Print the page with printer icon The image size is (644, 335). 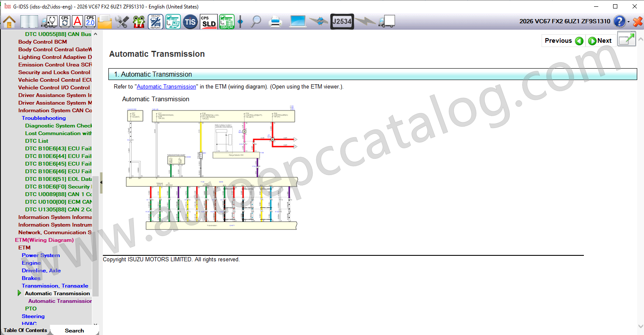[x=275, y=22]
